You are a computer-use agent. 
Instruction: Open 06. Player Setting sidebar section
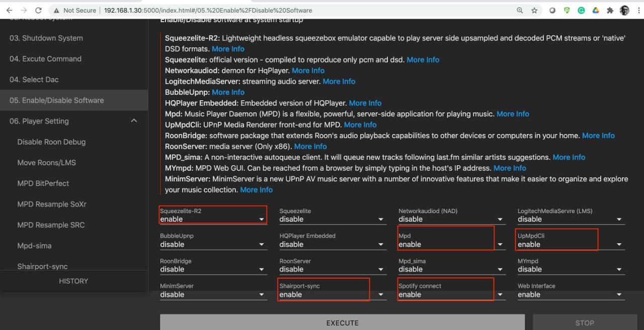point(74,121)
